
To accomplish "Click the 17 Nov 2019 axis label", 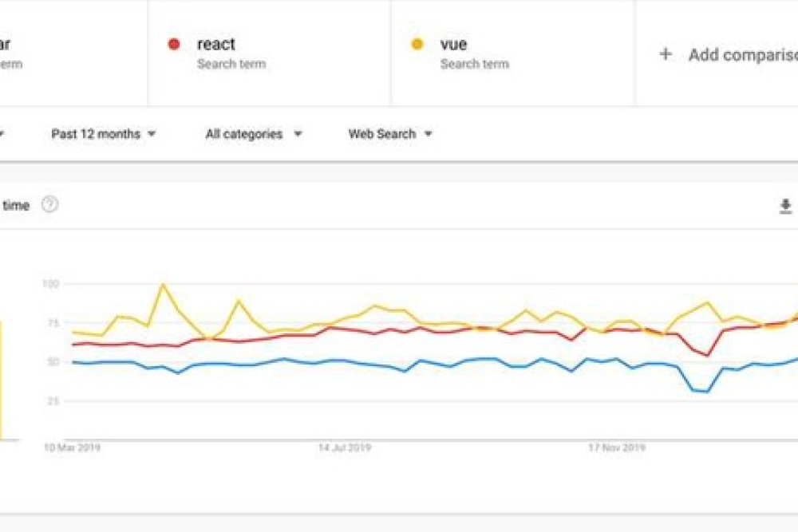I will tap(614, 449).
